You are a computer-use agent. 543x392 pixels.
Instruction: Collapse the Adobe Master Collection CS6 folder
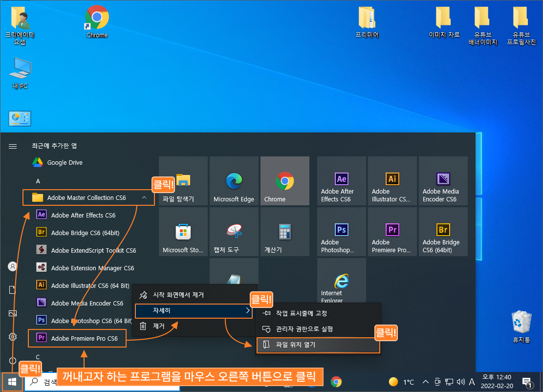[x=88, y=197]
